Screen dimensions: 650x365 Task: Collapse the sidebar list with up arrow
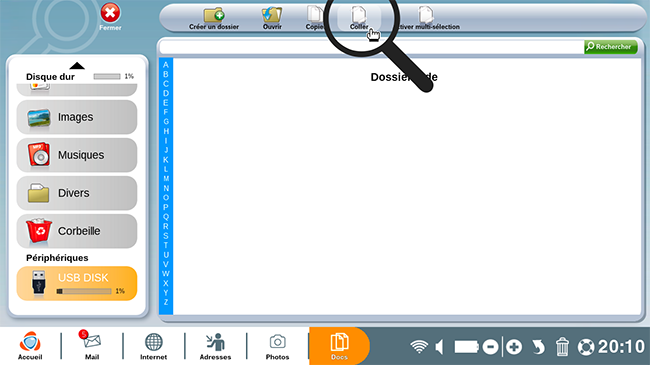coord(77,66)
